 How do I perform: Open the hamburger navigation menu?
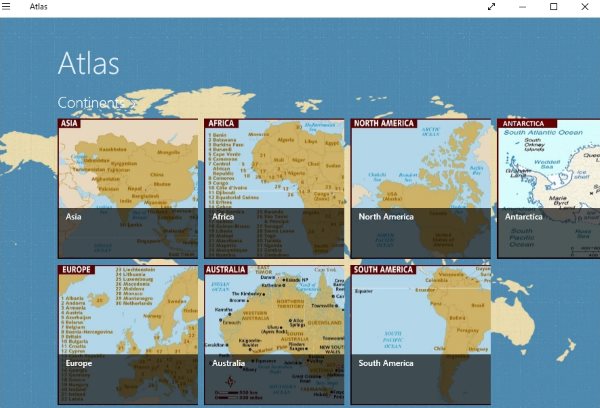6,6
